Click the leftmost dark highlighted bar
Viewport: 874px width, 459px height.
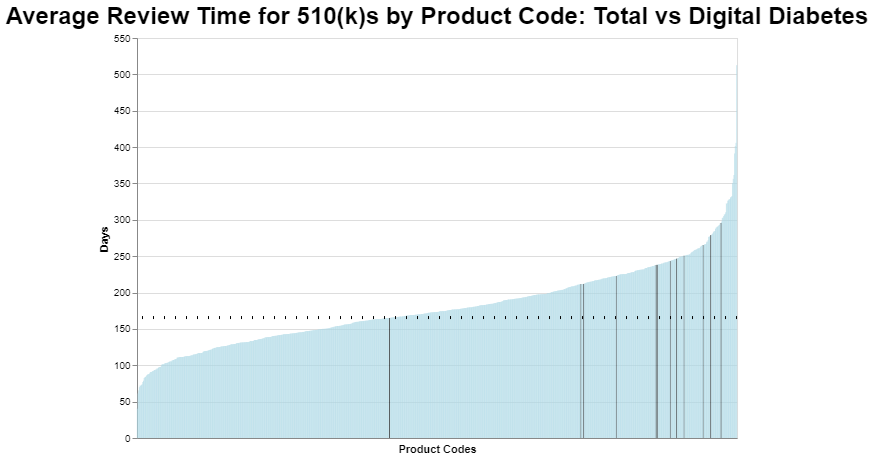(389, 380)
